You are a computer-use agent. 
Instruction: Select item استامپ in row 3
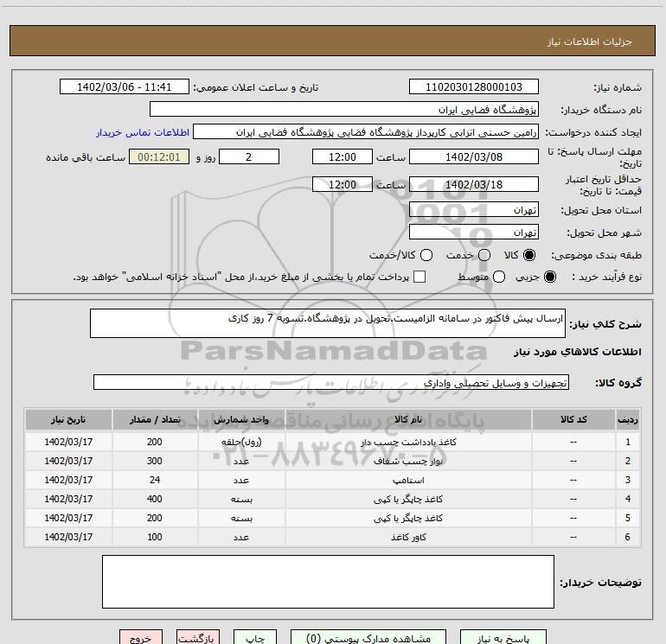click(x=408, y=480)
